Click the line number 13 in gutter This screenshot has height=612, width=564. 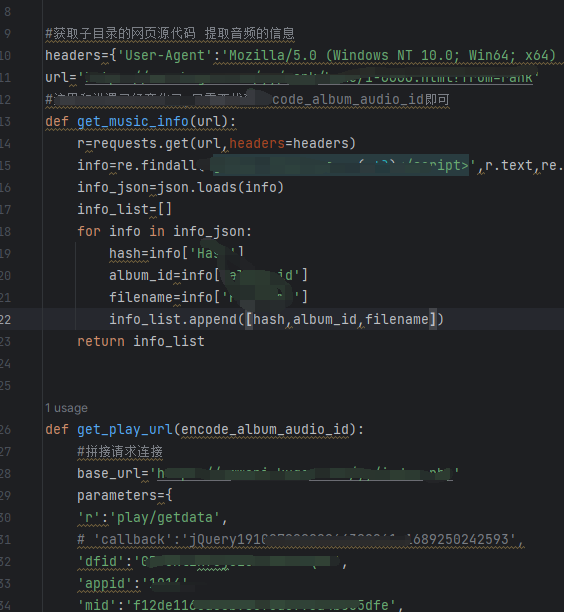5,122
